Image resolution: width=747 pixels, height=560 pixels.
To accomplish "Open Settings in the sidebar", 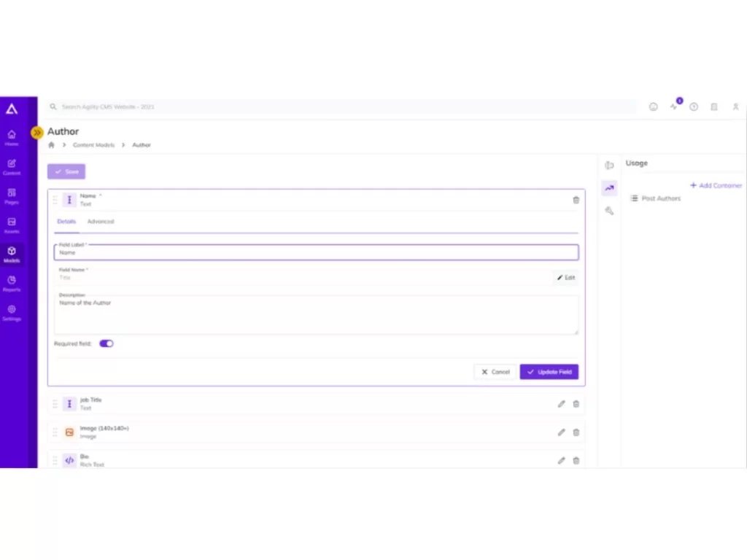I will point(12,313).
